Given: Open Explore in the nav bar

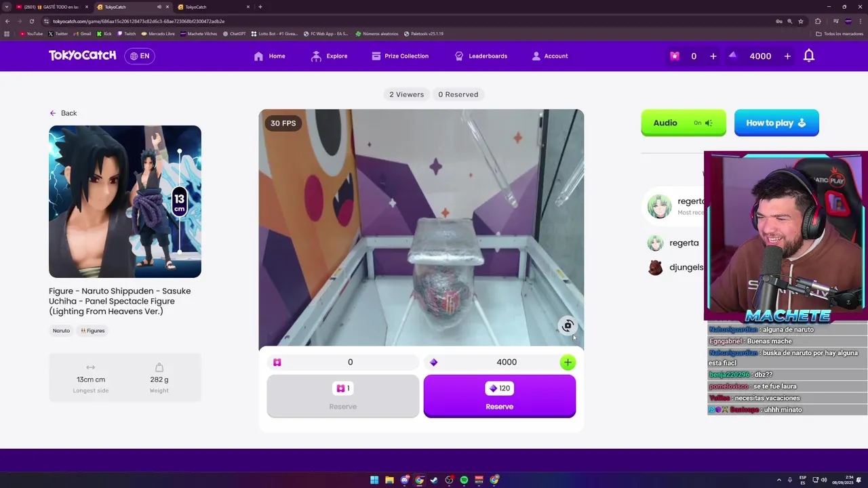Looking at the screenshot, I should [329, 56].
